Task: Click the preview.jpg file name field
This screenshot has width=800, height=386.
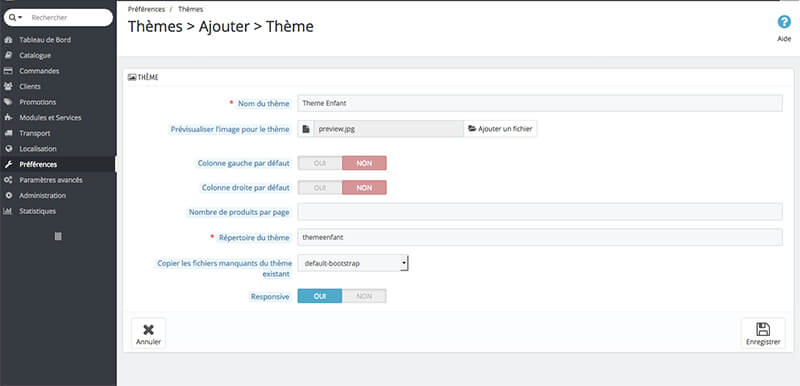Action: pyautogui.click(x=388, y=129)
